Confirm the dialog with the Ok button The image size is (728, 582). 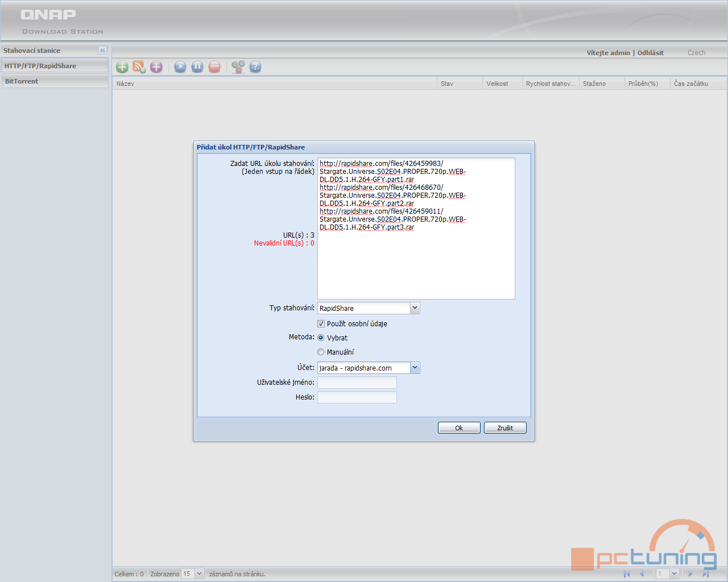[x=459, y=428]
